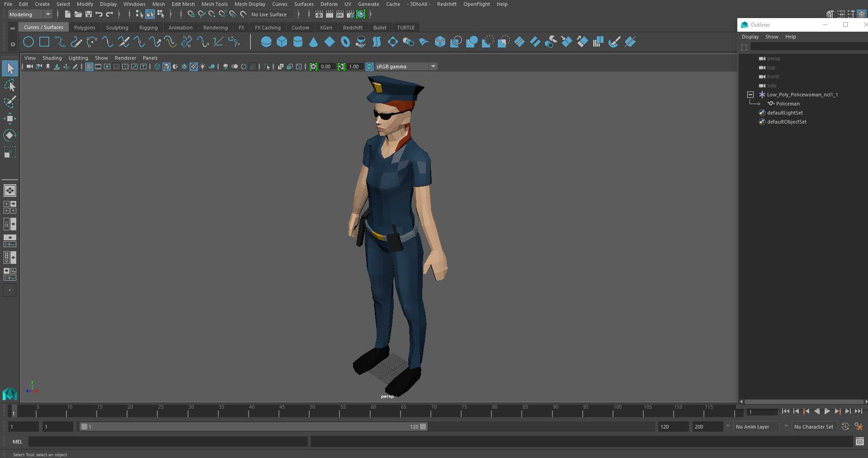Open the Outliner Display menu
Screen dimensions: 868x458
750,37
